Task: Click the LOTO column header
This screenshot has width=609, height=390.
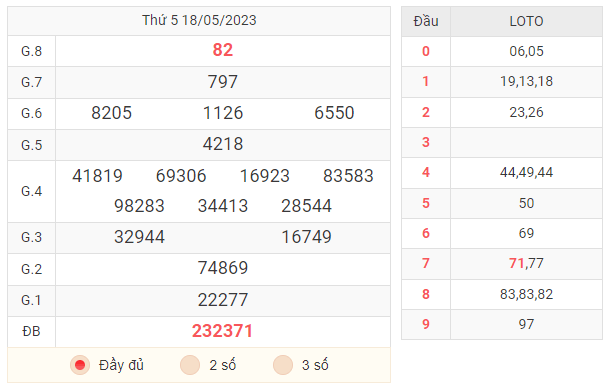Action: [x=526, y=21]
